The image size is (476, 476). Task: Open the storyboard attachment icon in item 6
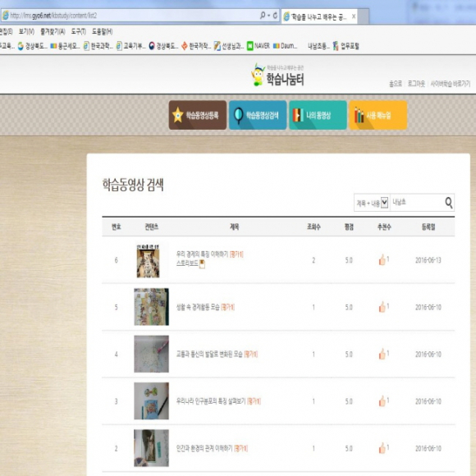point(202,264)
